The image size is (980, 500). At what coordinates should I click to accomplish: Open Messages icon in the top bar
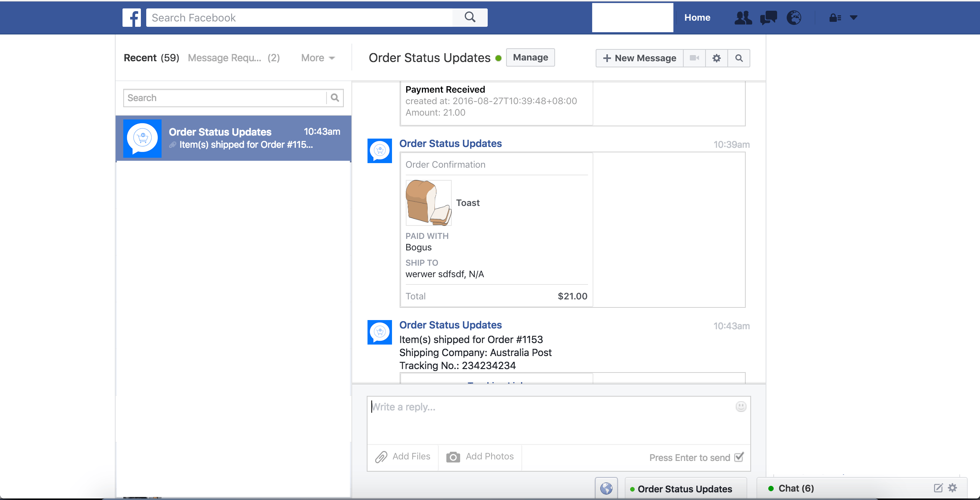(768, 18)
